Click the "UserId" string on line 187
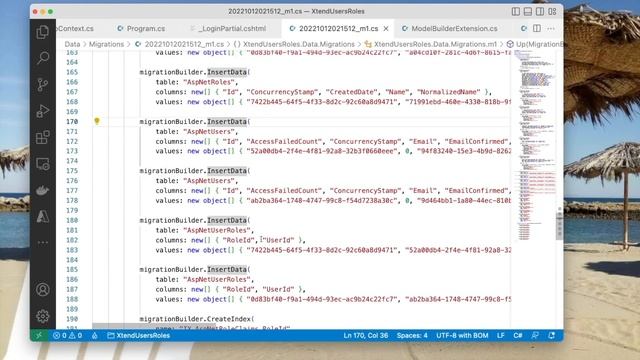640x360 pixels. [x=278, y=289]
